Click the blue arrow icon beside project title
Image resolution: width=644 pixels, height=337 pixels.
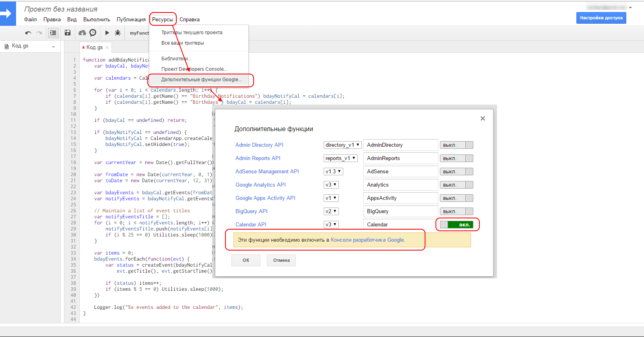point(8,14)
